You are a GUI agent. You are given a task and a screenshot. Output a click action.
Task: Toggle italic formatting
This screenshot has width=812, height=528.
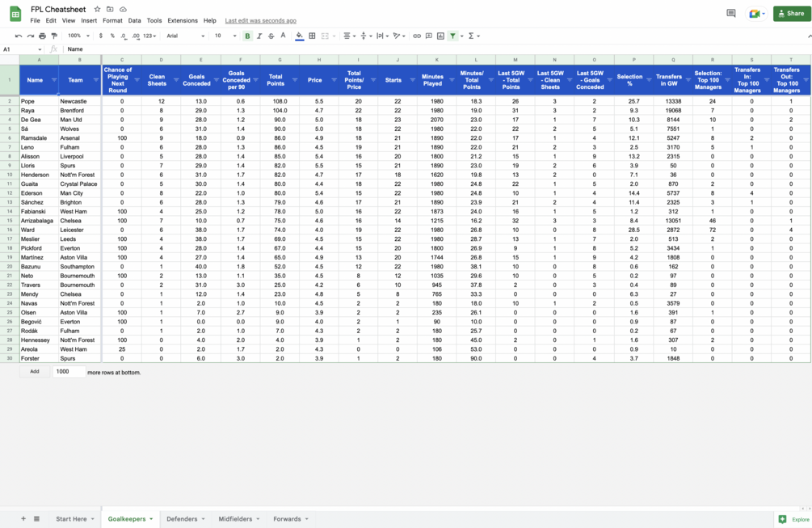(259, 36)
